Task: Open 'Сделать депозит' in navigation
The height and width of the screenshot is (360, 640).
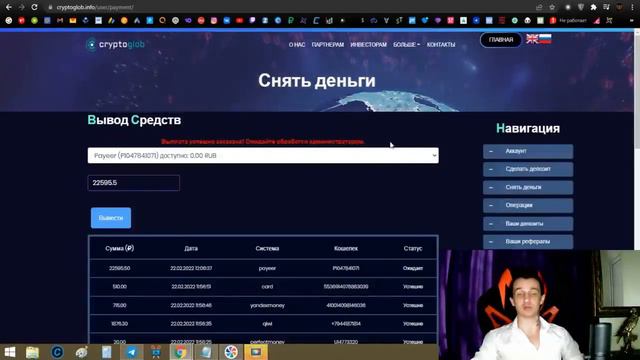Action: coord(528,169)
